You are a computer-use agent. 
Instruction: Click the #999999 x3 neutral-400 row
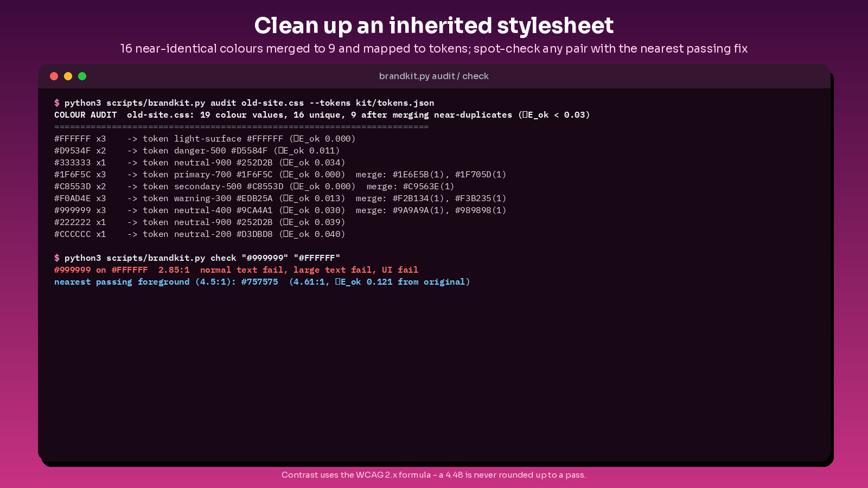coord(280,210)
